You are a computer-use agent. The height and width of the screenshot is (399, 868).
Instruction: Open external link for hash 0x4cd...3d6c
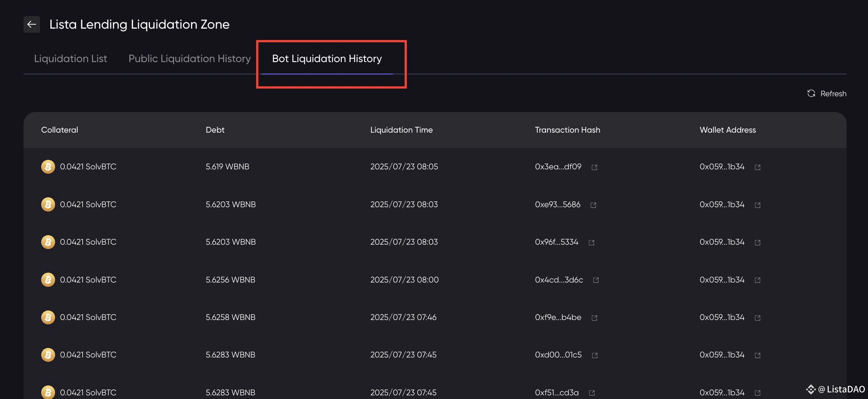(x=596, y=280)
